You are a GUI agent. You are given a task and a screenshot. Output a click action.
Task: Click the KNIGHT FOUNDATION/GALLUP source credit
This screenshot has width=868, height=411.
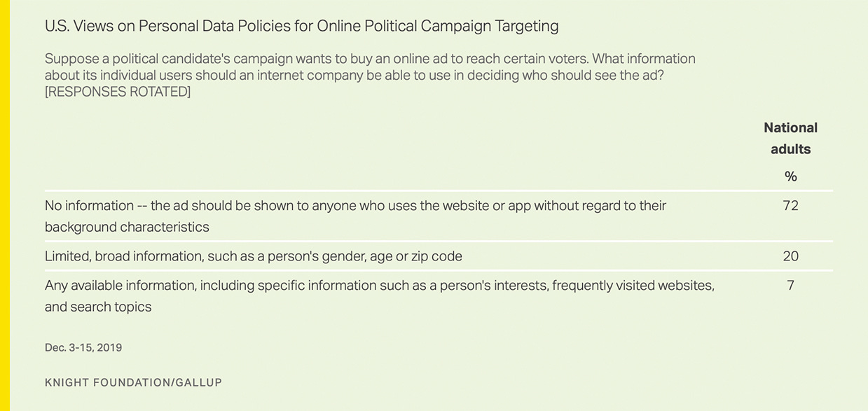[133, 382]
